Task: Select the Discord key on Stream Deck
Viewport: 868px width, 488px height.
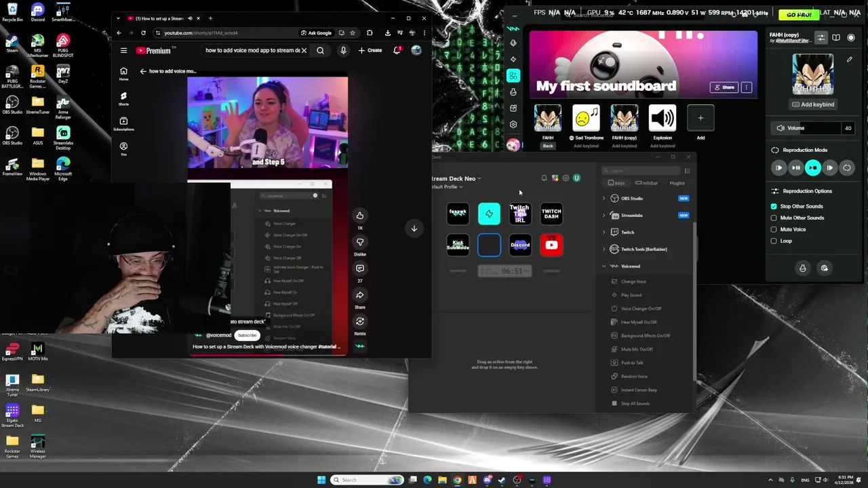Action: click(520, 245)
